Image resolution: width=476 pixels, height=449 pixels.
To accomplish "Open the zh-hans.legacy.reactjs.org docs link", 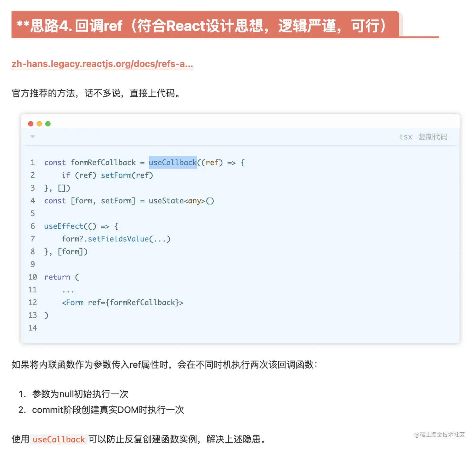I will 102,64.
